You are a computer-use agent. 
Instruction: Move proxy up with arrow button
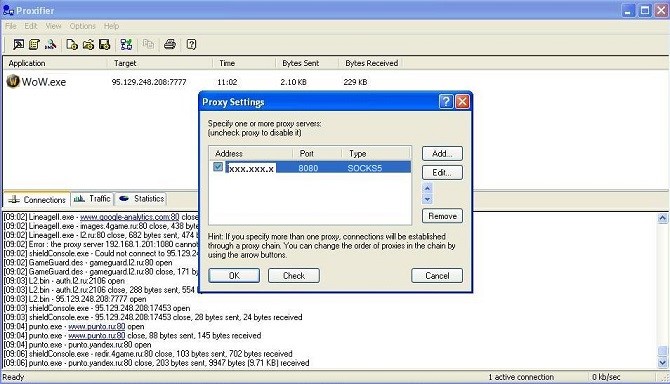[x=427, y=188]
